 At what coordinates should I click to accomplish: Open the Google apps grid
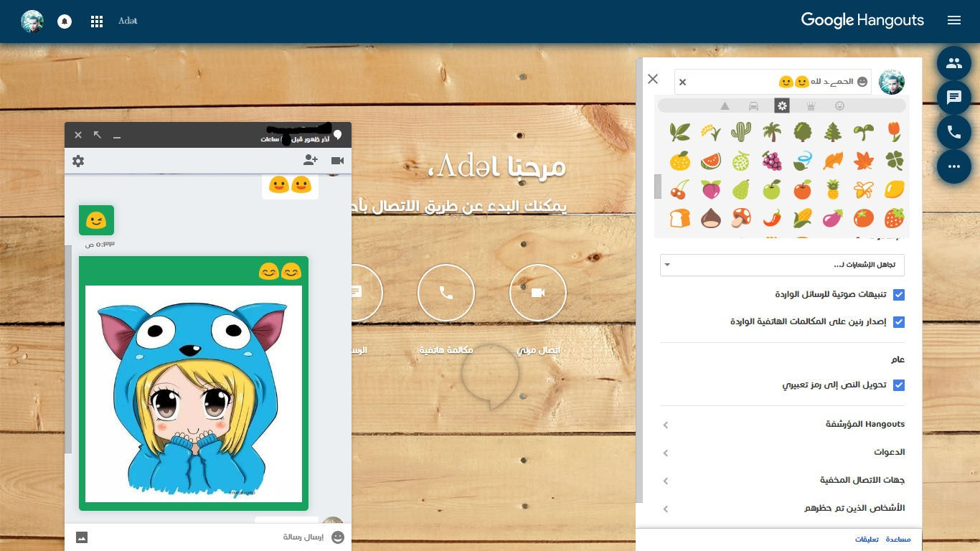(x=97, y=22)
